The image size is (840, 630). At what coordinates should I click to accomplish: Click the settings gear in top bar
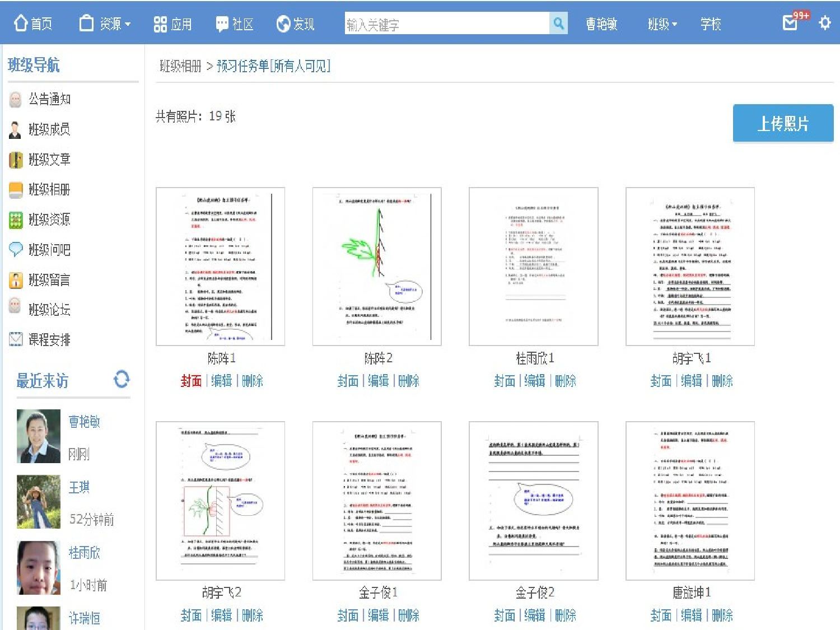[825, 23]
